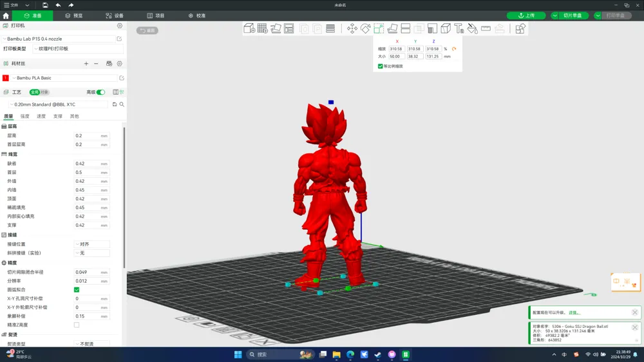Image resolution: width=644 pixels, height=362 pixels.
Task: Switch to the 项目 project tab
Action: click(x=156, y=15)
